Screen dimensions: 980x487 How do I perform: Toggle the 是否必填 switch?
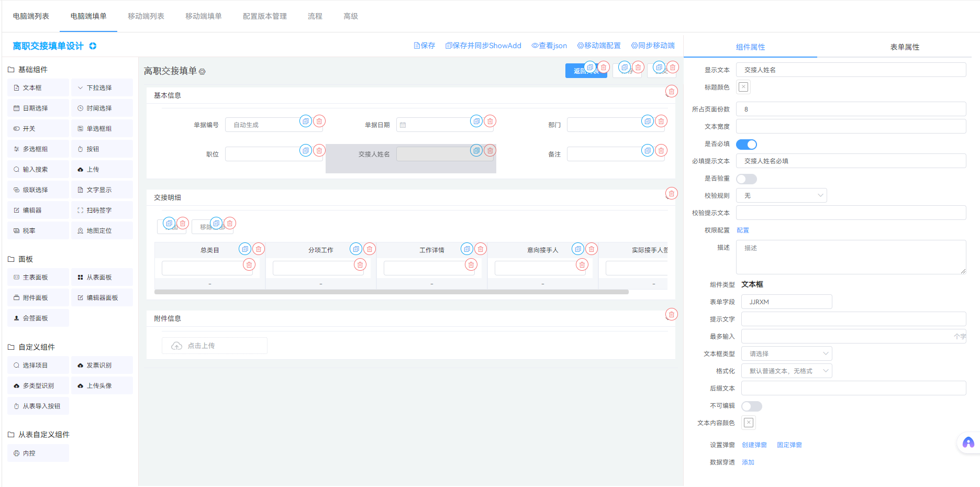pos(747,144)
